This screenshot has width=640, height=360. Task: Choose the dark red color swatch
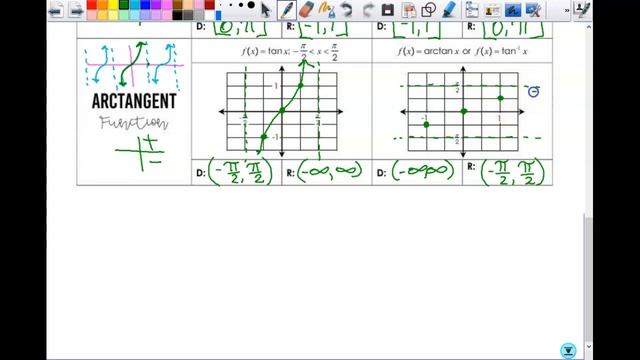(x=210, y=4)
